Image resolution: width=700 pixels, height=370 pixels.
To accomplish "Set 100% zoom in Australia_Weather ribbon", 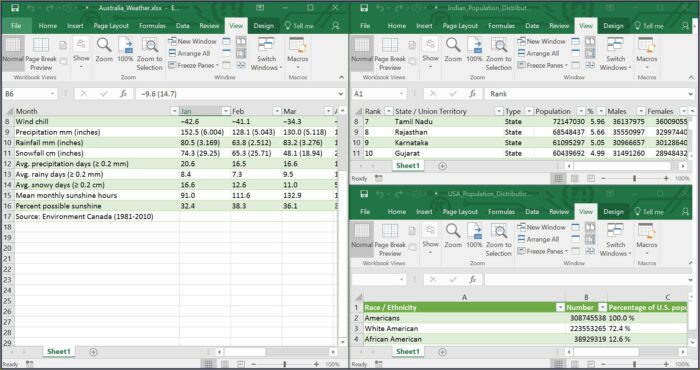I will click(125, 50).
